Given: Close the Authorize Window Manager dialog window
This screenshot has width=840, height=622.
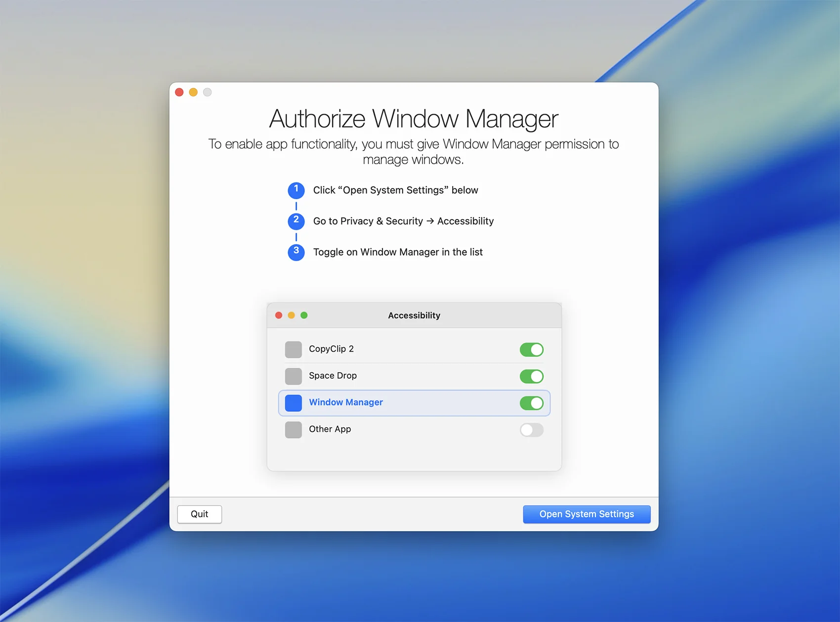Looking at the screenshot, I should click(x=179, y=92).
